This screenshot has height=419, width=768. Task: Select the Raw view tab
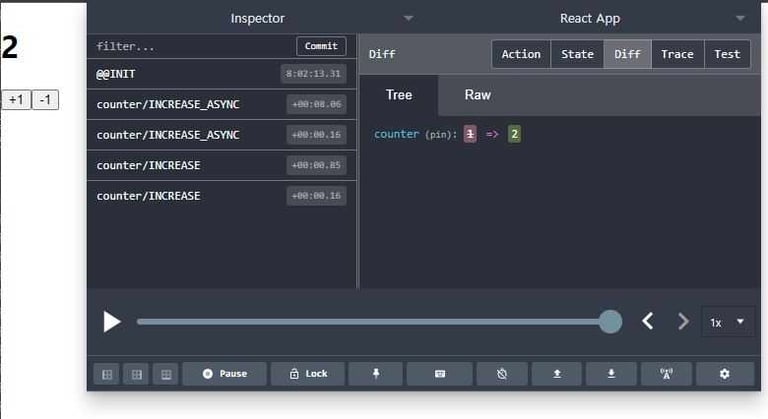click(x=477, y=95)
